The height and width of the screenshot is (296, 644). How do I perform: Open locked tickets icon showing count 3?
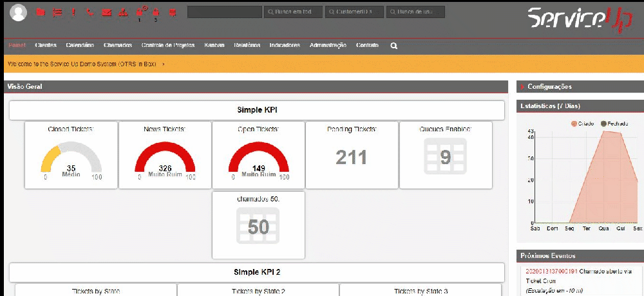pyautogui.click(x=156, y=12)
